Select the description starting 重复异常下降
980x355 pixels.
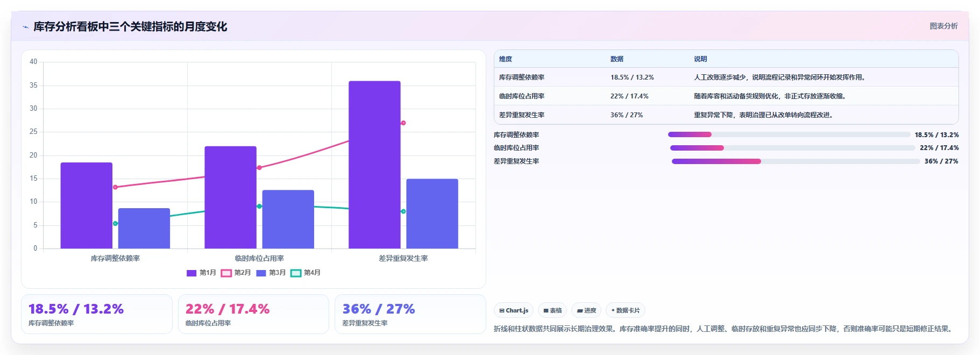click(x=765, y=115)
